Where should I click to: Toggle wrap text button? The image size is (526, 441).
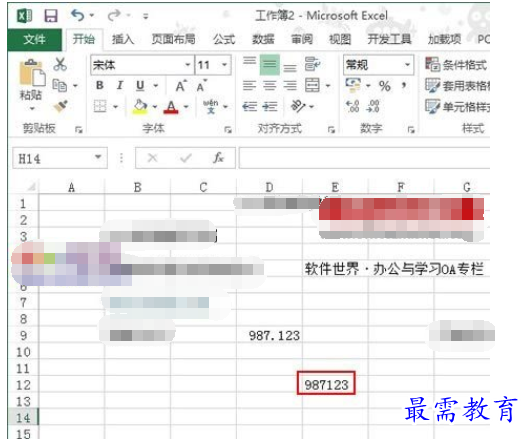pyautogui.click(x=312, y=64)
